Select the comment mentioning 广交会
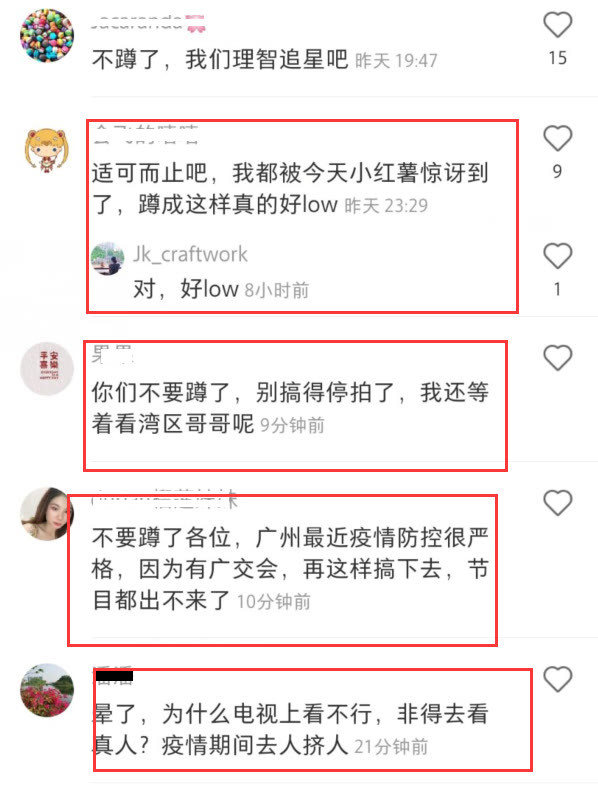The height and width of the screenshot is (787, 598). [290, 569]
